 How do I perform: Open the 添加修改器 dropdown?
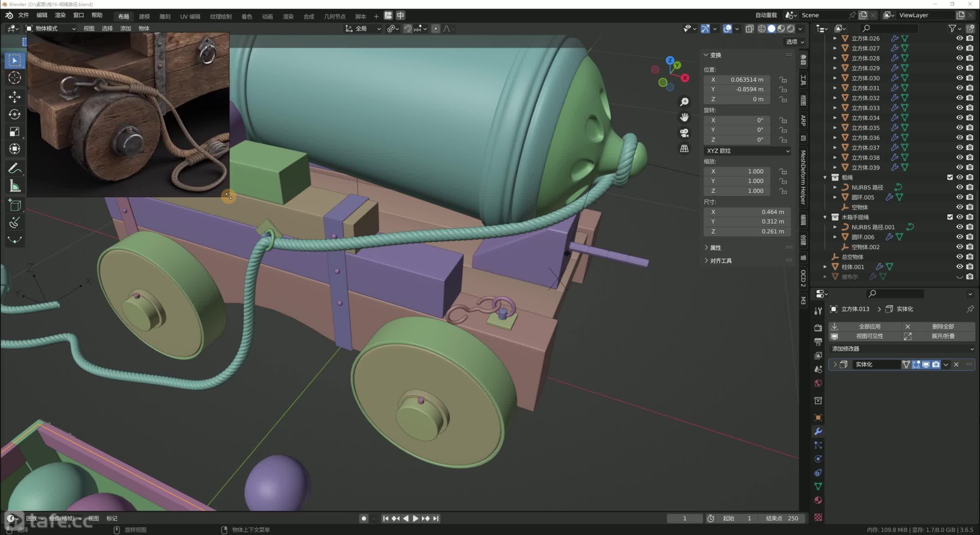tap(902, 349)
